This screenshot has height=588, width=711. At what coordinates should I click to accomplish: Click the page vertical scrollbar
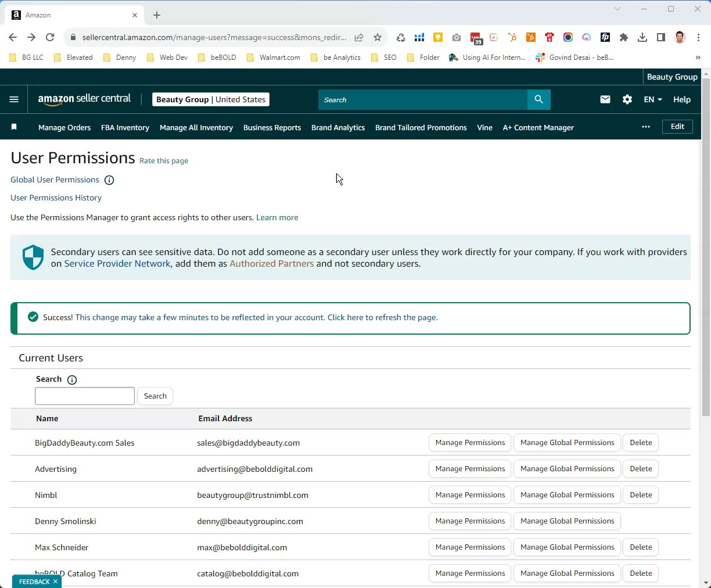click(x=706, y=247)
